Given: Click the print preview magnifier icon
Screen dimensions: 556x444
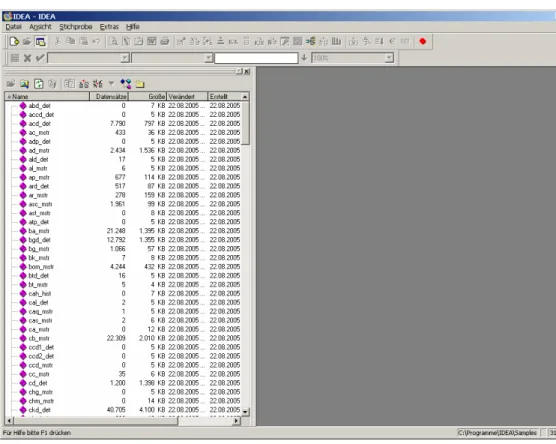Looking at the screenshot, I should [x=113, y=41].
